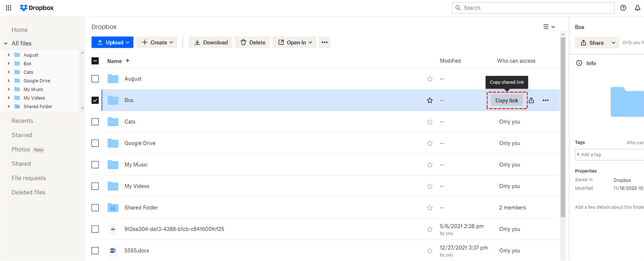This screenshot has height=261, width=644.
Task: Uncheck the Box folder checkbox
Action: (95, 100)
